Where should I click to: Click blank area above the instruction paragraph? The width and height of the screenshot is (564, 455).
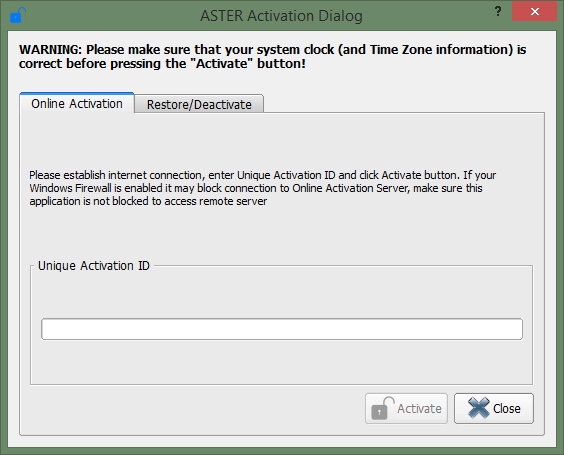click(x=282, y=140)
